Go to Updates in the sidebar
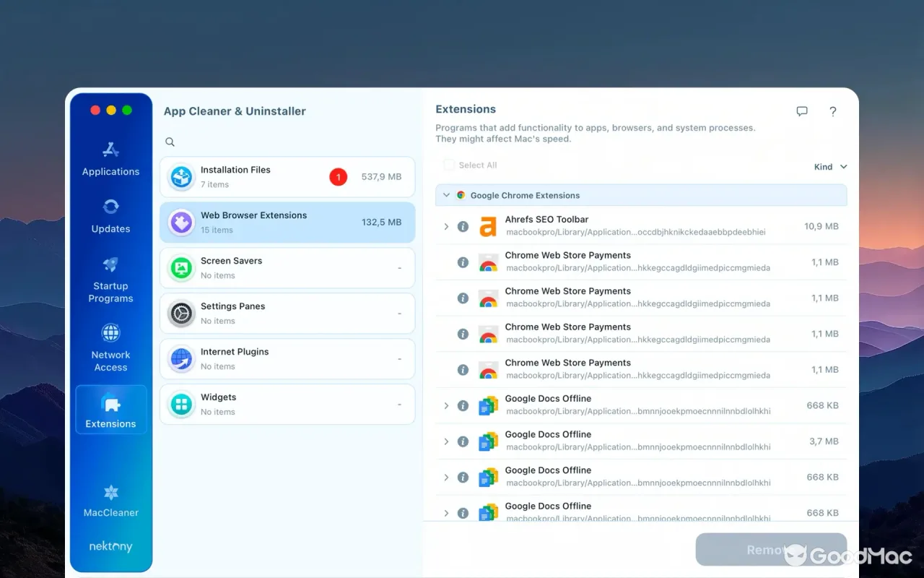This screenshot has height=578, width=924. pos(110,216)
